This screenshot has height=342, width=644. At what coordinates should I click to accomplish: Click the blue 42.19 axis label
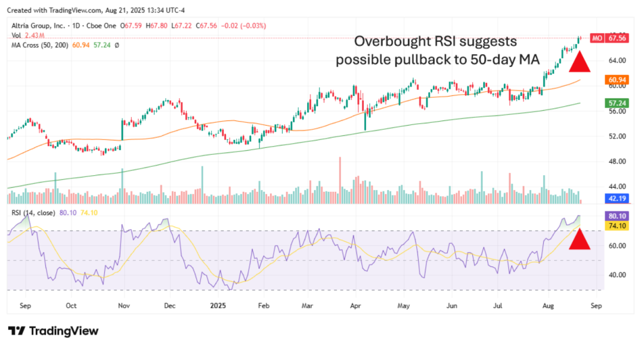pos(617,199)
